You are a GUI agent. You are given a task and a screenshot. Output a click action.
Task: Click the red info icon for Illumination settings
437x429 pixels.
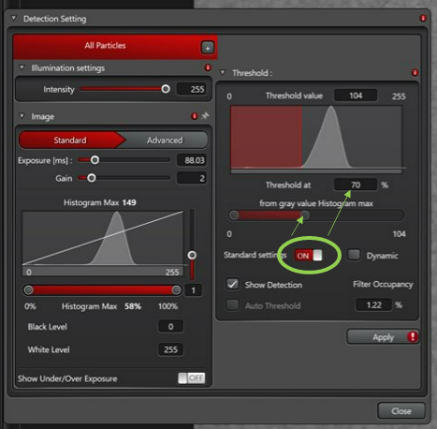208,68
